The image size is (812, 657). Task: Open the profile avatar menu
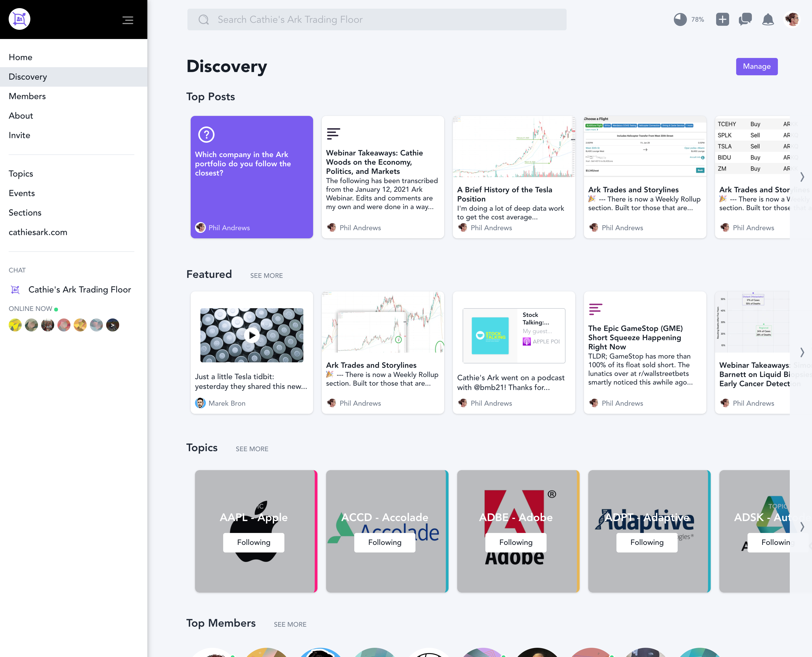point(792,19)
